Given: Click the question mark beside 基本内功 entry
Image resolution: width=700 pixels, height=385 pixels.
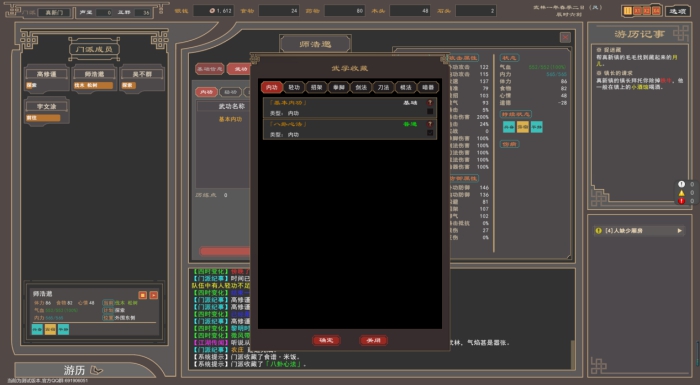Looking at the screenshot, I should (430, 103).
